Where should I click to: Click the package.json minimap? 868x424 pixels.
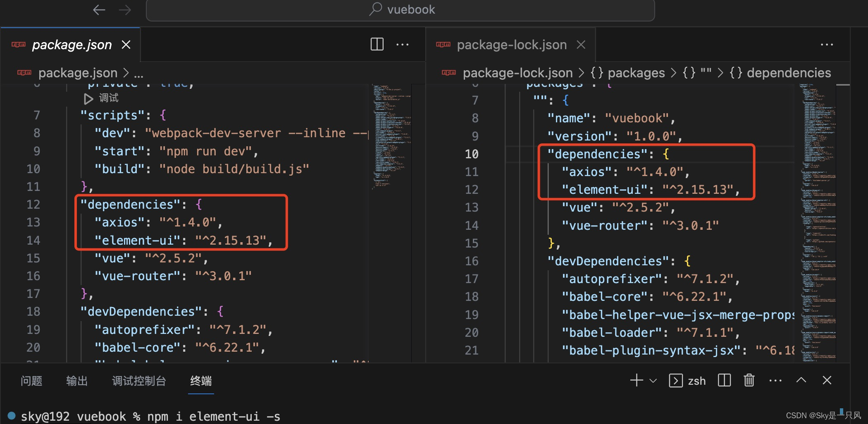(391, 136)
